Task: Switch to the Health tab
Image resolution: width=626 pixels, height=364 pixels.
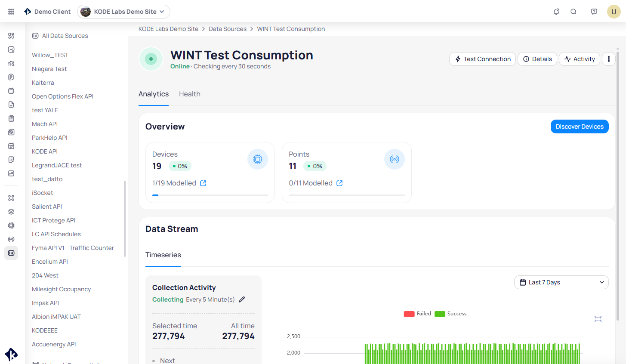Action: (x=190, y=94)
